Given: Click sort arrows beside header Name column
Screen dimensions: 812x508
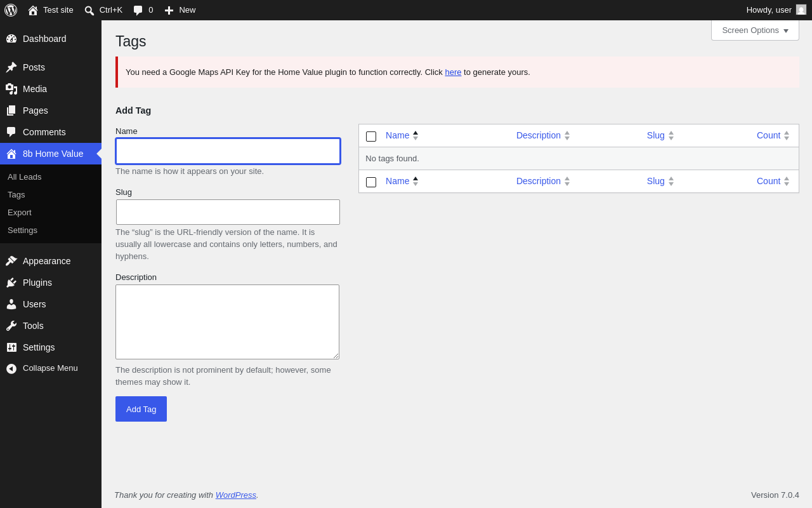Looking at the screenshot, I should coord(416,136).
